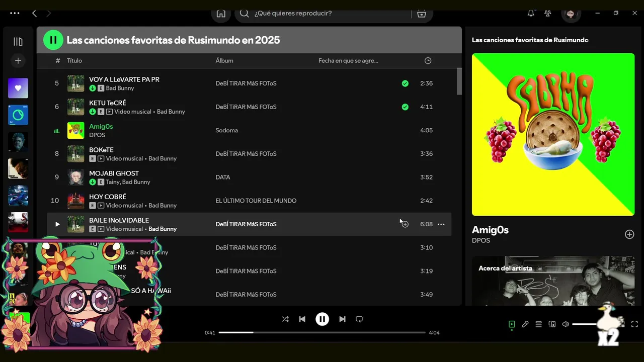Click MOJABI GHOST album cover thumbnail
This screenshot has width=644, height=362.
[x=76, y=177]
